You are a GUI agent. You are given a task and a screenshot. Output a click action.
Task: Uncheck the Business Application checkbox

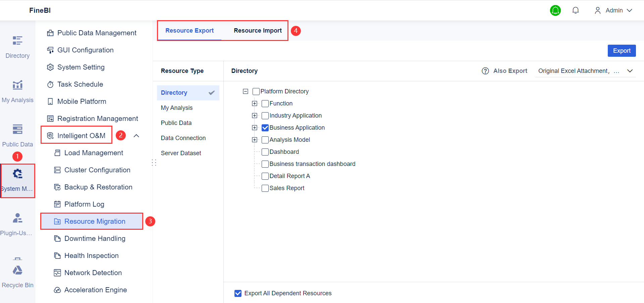(x=265, y=128)
